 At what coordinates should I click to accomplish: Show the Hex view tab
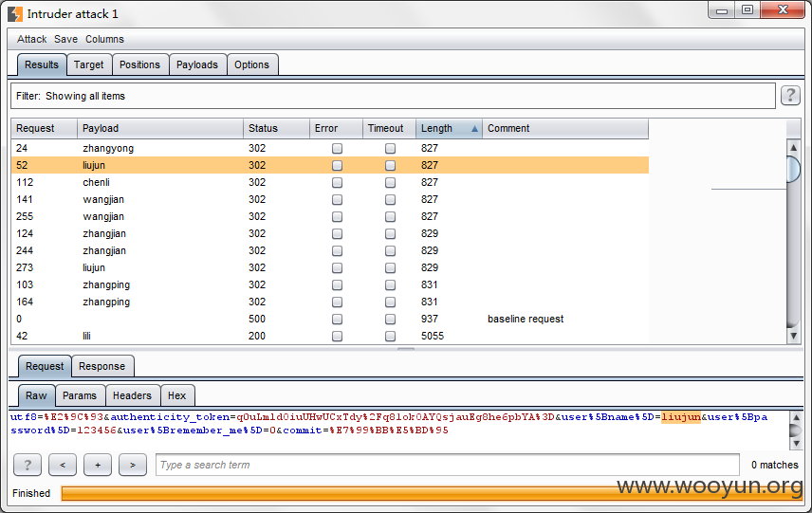point(177,396)
